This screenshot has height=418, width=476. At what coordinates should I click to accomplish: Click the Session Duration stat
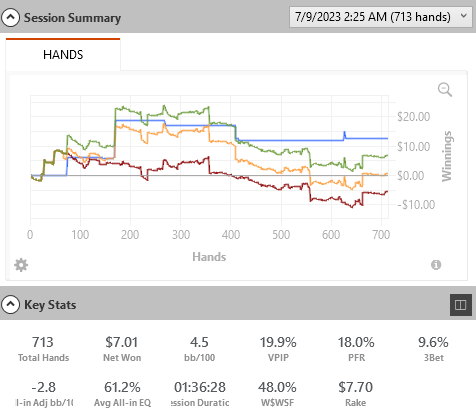coord(200,394)
